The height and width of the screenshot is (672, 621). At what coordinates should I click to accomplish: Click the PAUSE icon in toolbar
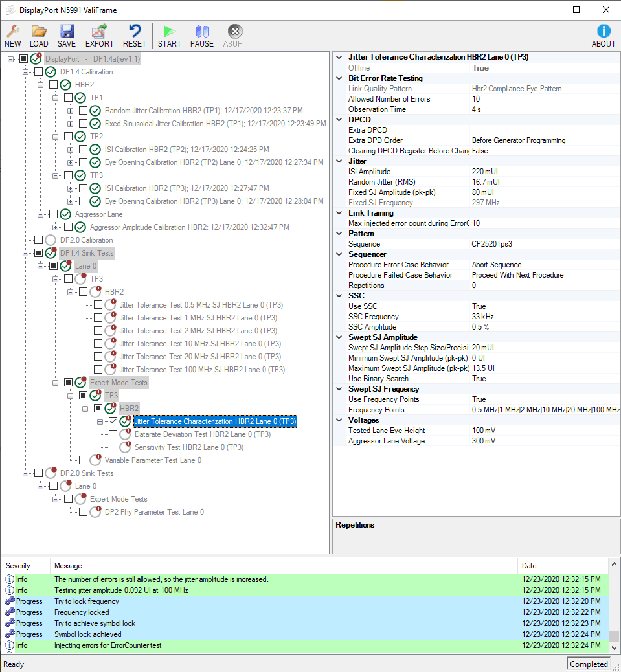202,31
